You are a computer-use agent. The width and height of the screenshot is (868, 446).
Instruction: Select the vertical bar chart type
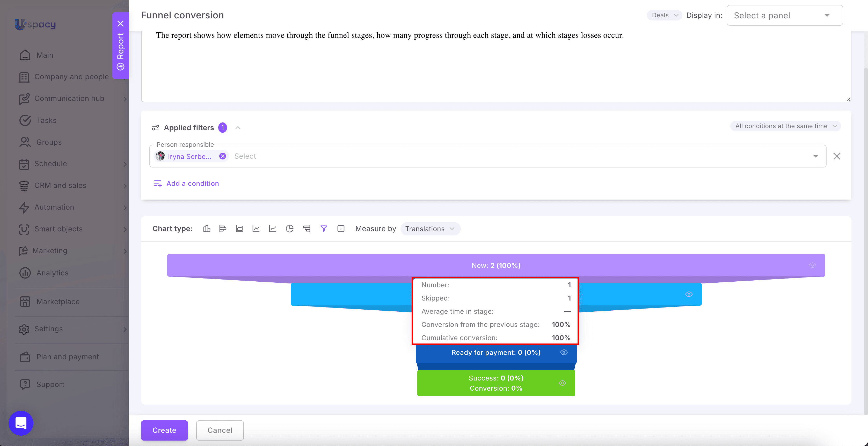click(x=207, y=229)
